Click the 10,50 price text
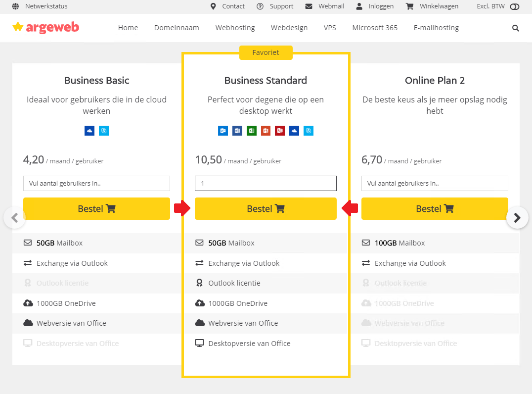Screen dimensions: 532x394 [x=208, y=160]
